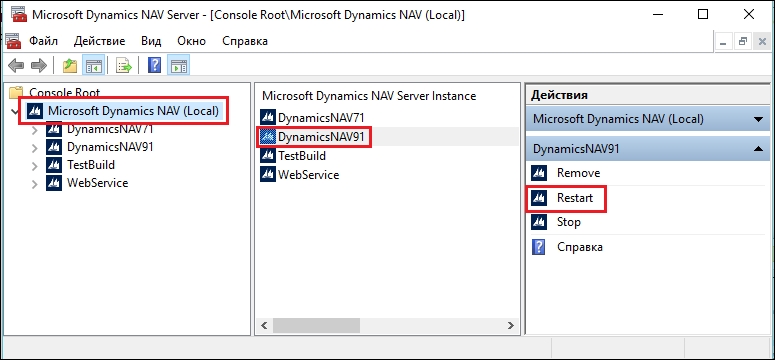This screenshot has height=360, width=775.
Task: Select DynamicsNAV71 in the console tree
Action: [110, 129]
